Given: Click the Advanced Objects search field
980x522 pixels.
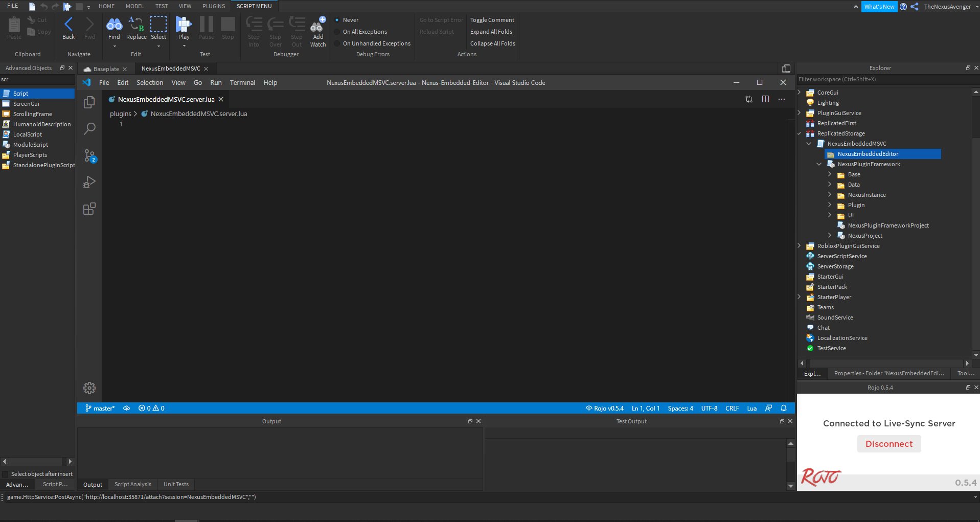Looking at the screenshot, I should (37, 79).
